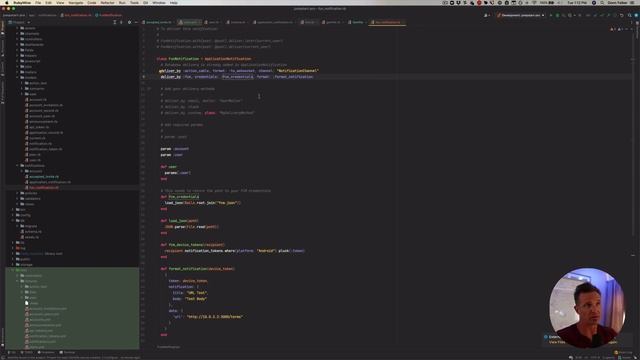Screen dimensions: 640x360
Task: Open the Refactor menu
Action: (x=107, y=2)
